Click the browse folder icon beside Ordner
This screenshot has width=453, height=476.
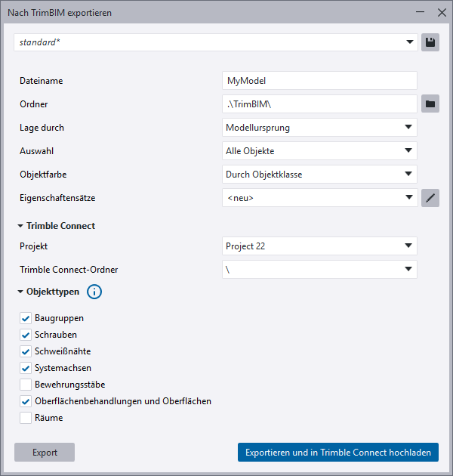tap(430, 104)
